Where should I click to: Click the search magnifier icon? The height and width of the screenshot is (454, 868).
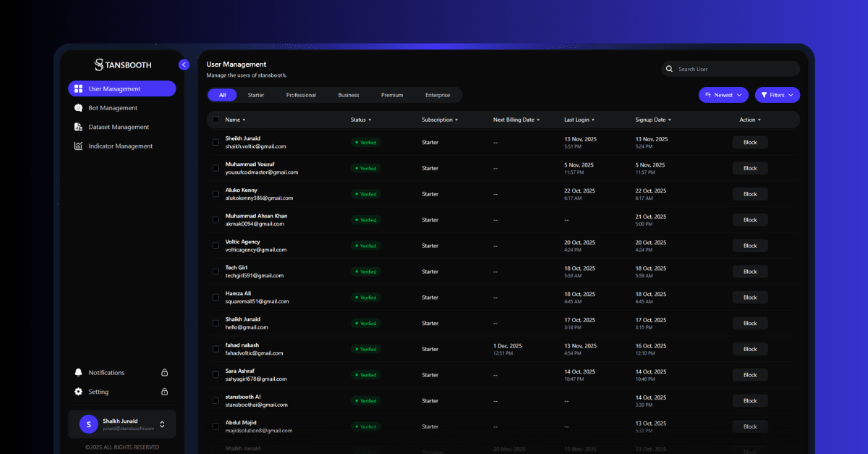point(670,69)
